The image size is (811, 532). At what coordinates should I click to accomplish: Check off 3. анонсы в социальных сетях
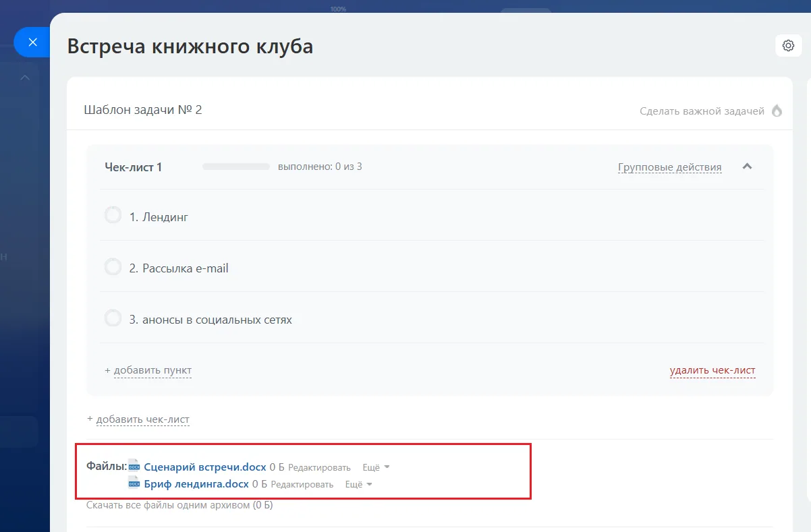point(113,318)
